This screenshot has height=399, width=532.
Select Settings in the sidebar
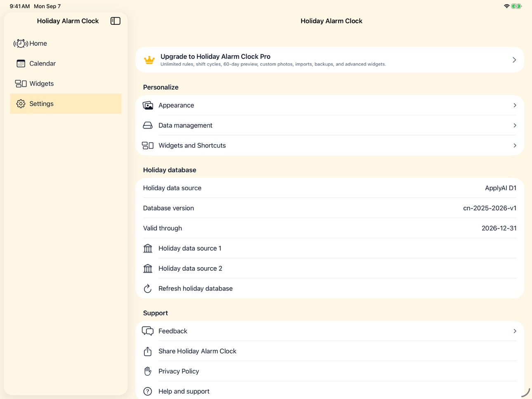pos(66,104)
